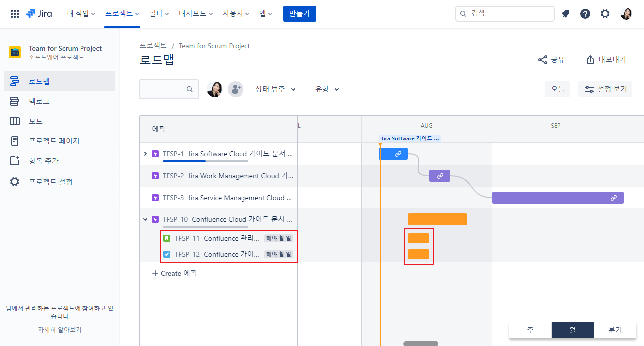
Task: Open the Projects (프로젝트) menu
Action: pos(122,14)
